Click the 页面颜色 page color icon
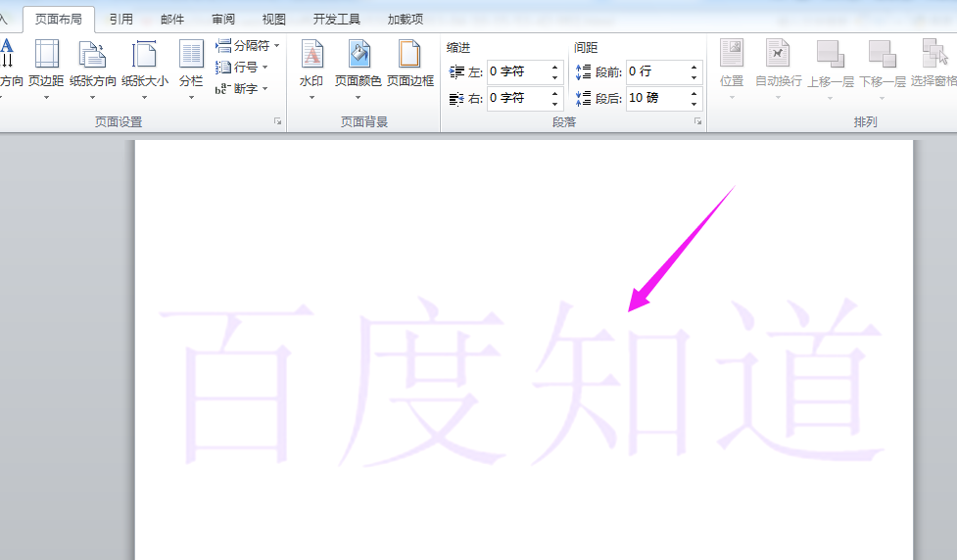This screenshot has height=560, width=957. (x=359, y=55)
